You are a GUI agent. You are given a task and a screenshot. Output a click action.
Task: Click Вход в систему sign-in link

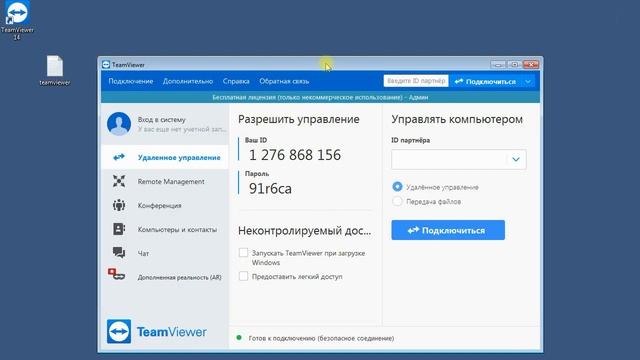162,120
